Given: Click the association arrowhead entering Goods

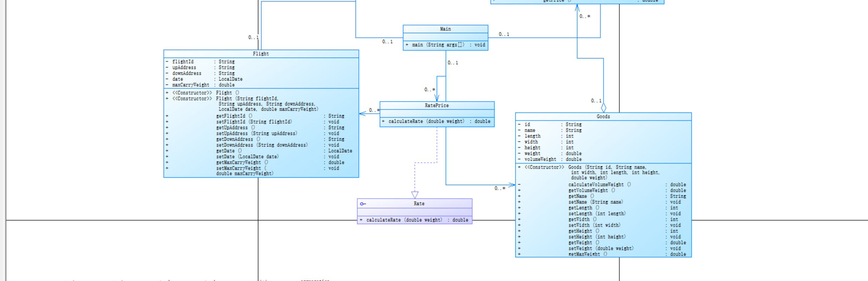Looking at the screenshot, I should coord(512,185).
